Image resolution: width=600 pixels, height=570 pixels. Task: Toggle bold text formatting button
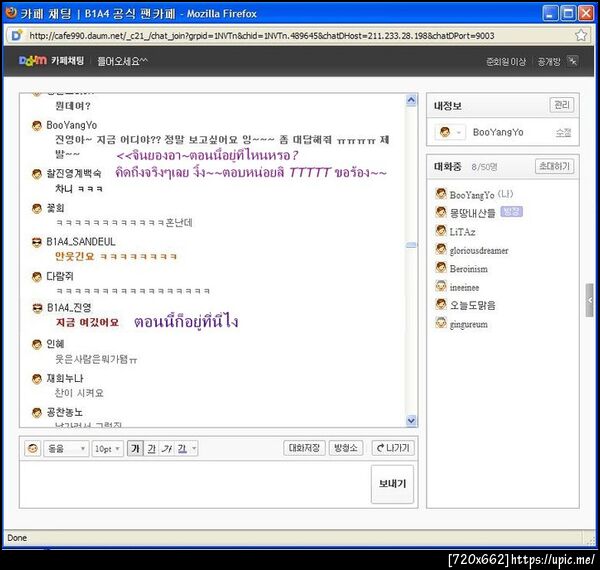(x=135, y=448)
